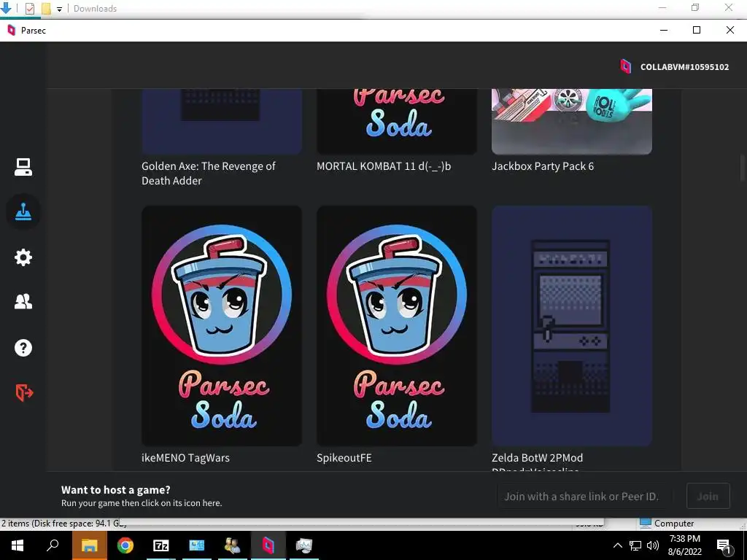This screenshot has height=560, width=747.
Task: Click the Golden Axe: The Revenge of Death Adder title
Action: pos(208,174)
